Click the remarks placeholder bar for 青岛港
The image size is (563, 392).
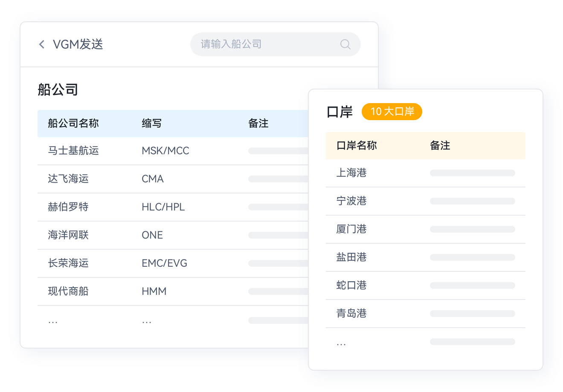[472, 313]
